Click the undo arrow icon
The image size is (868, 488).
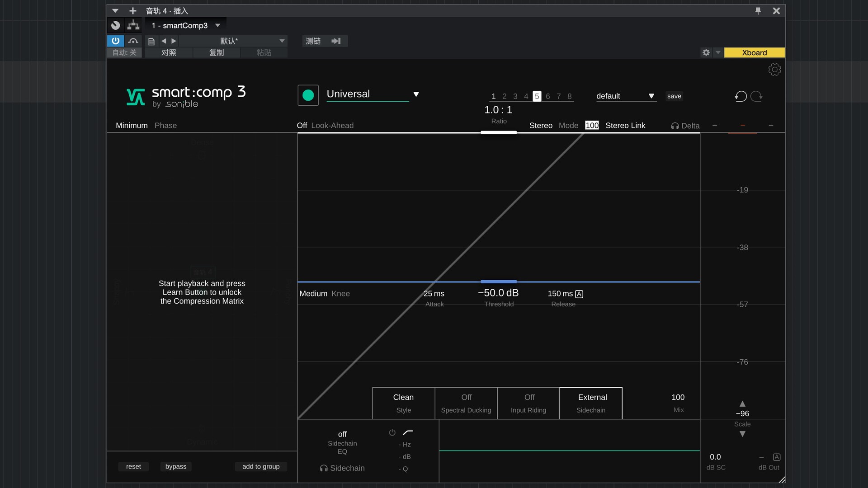pos(741,96)
